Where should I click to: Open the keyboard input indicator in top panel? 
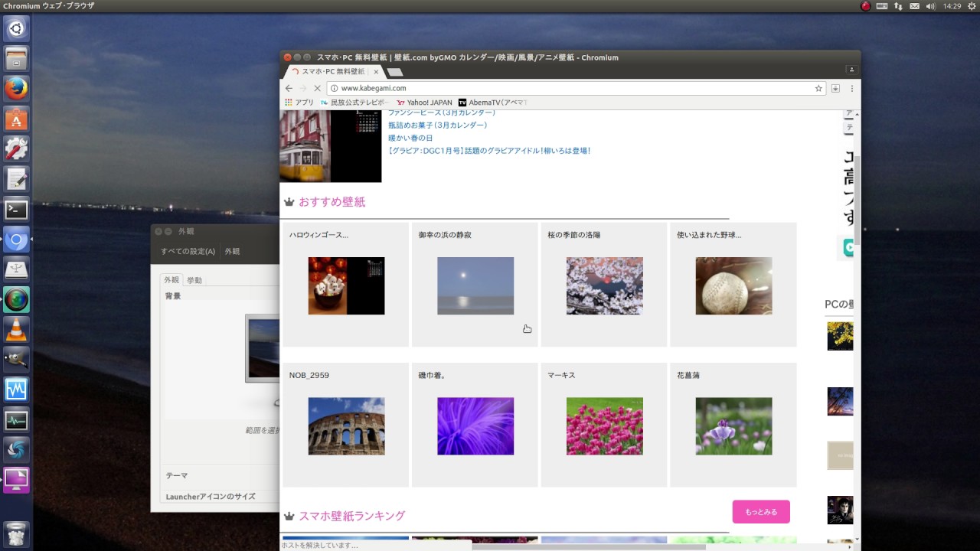pyautogui.click(x=882, y=6)
